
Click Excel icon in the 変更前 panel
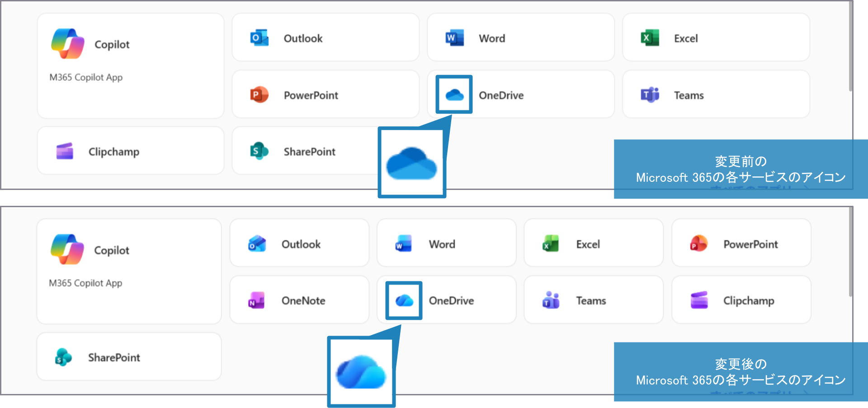[x=650, y=38]
